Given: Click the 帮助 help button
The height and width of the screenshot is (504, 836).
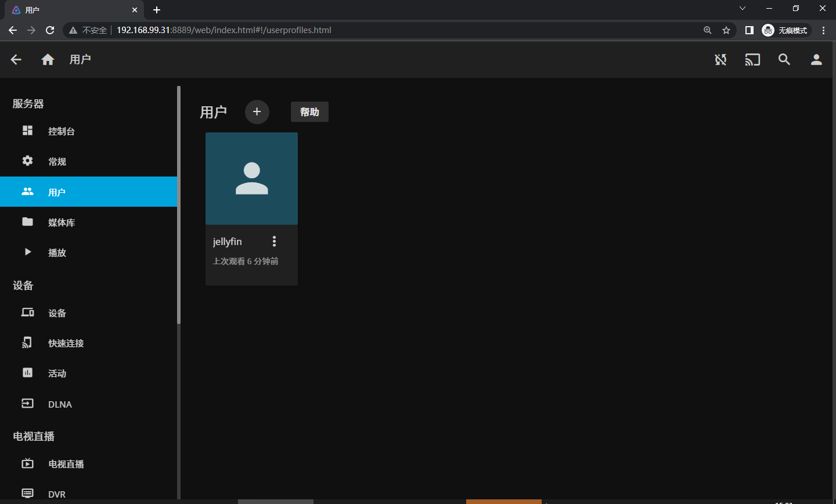Looking at the screenshot, I should point(309,112).
